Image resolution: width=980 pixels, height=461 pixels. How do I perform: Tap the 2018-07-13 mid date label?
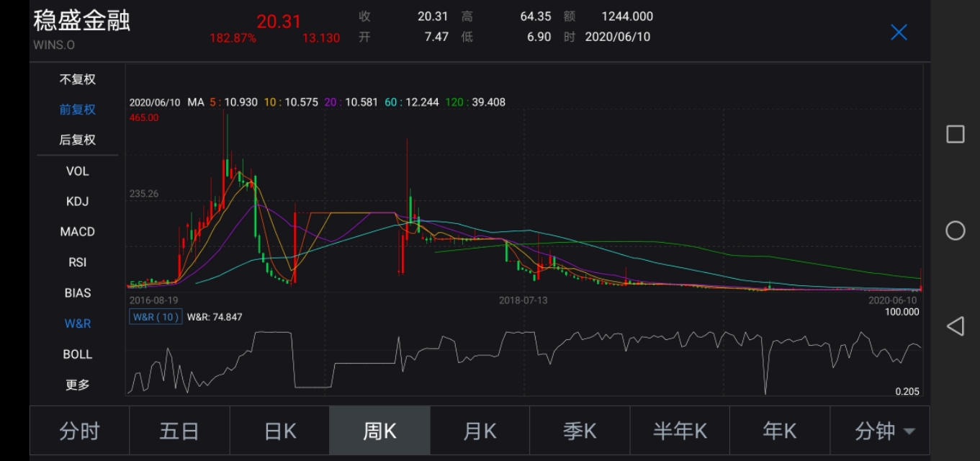[x=523, y=300]
